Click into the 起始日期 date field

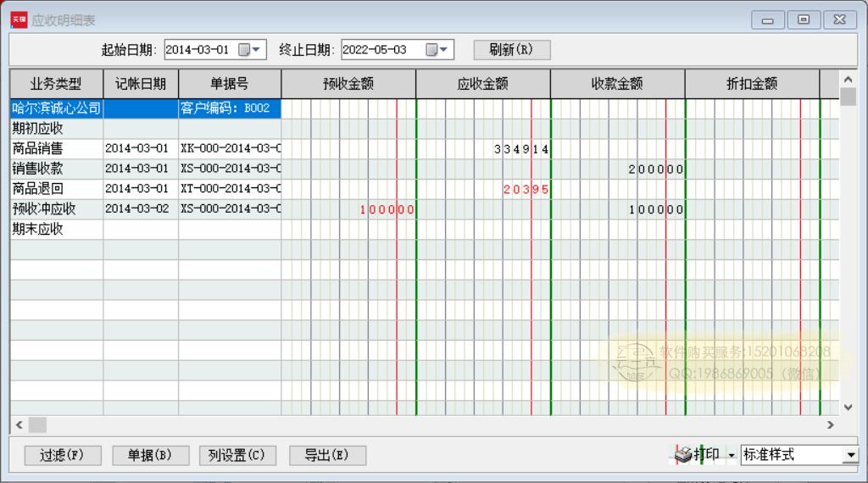[199, 50]
